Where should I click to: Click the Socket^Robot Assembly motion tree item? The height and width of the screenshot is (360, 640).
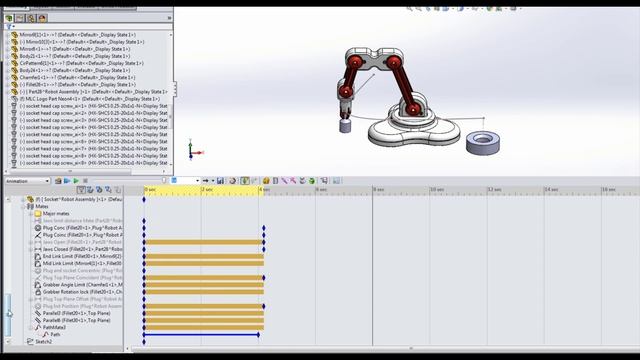(x=79, y=199)
